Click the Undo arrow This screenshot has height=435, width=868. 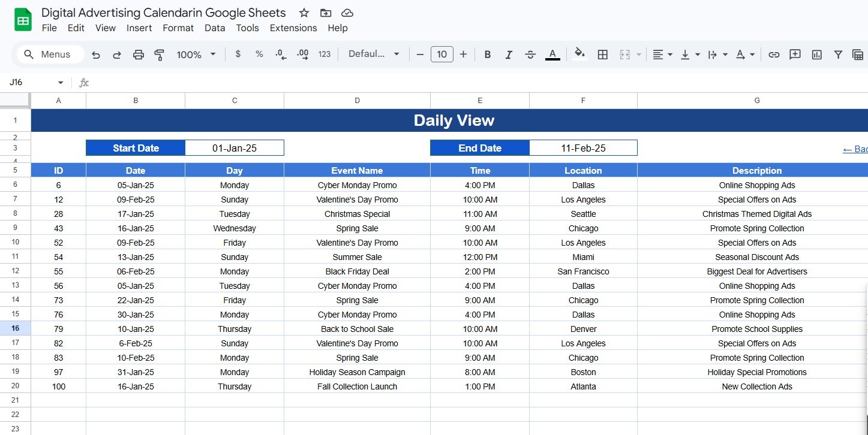(95, 55)
